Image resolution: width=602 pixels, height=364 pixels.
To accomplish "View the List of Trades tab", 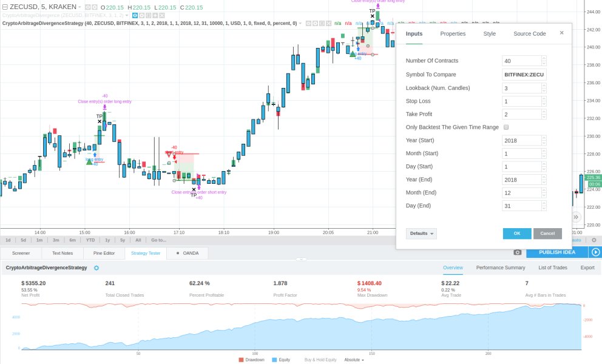I will click(552, 268).
